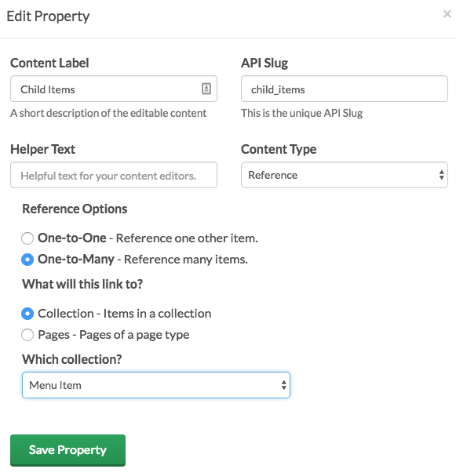Click the Collection - Items in a collection label
This screenshot has height=476, width=456.
click(x=125, y=314)
